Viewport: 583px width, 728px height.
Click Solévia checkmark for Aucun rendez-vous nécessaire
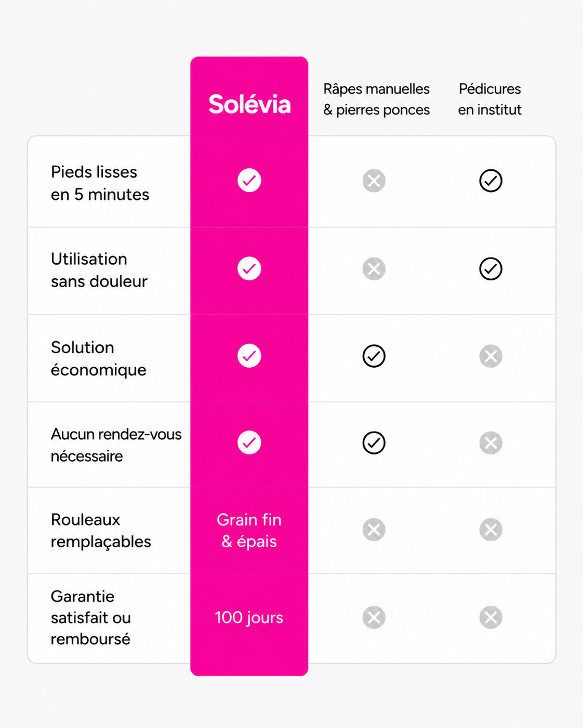(249, 442)
